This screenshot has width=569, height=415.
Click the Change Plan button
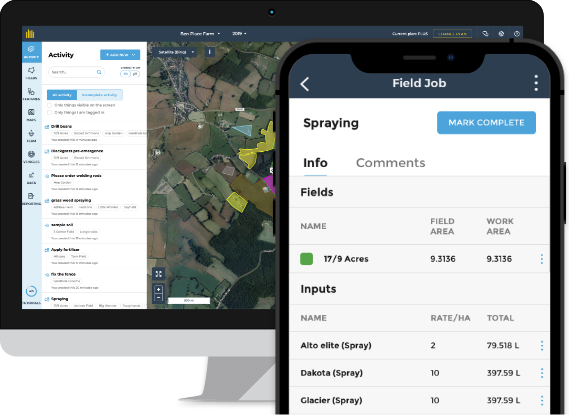[x=453, y=34]
